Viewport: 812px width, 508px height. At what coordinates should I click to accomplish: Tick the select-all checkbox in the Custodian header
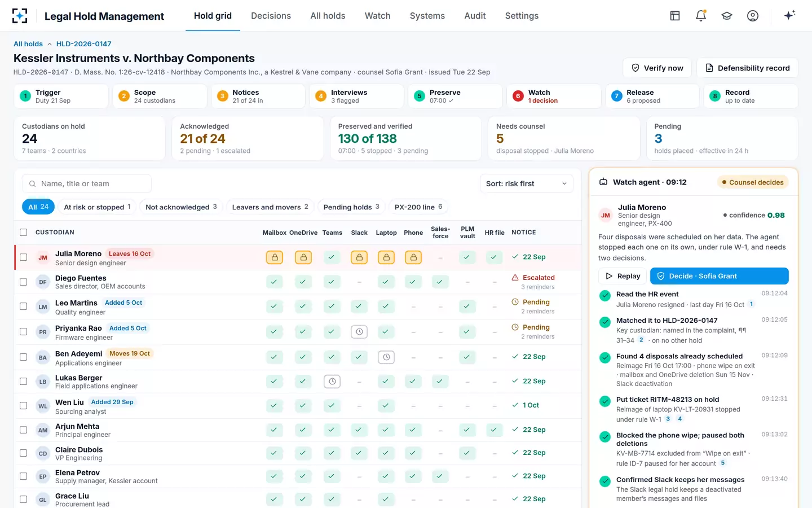(23, 232)
